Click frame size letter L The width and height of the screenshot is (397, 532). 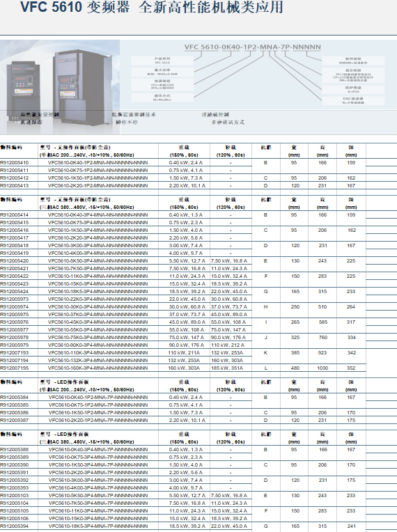pyautogui.click(x=265, y=368)
